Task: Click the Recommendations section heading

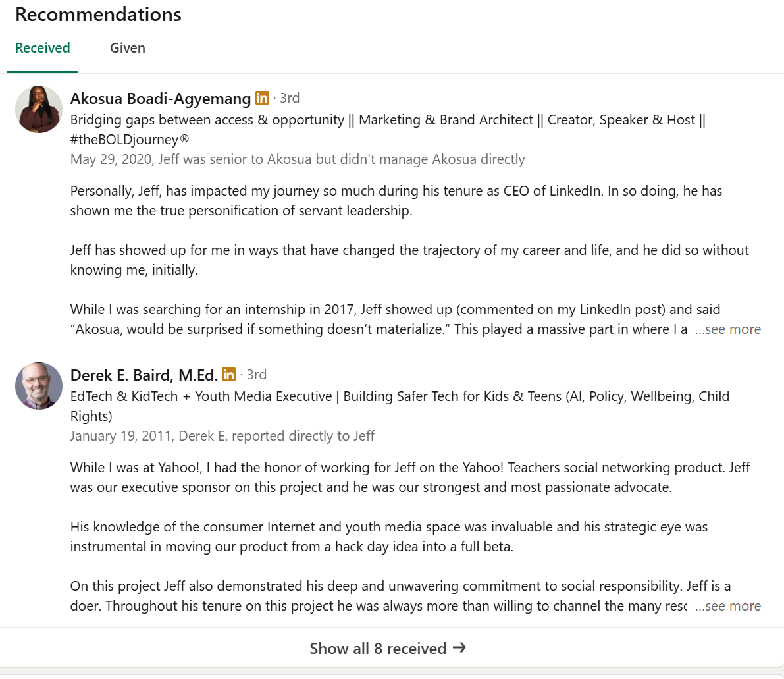Action: [x=98, y=14]
